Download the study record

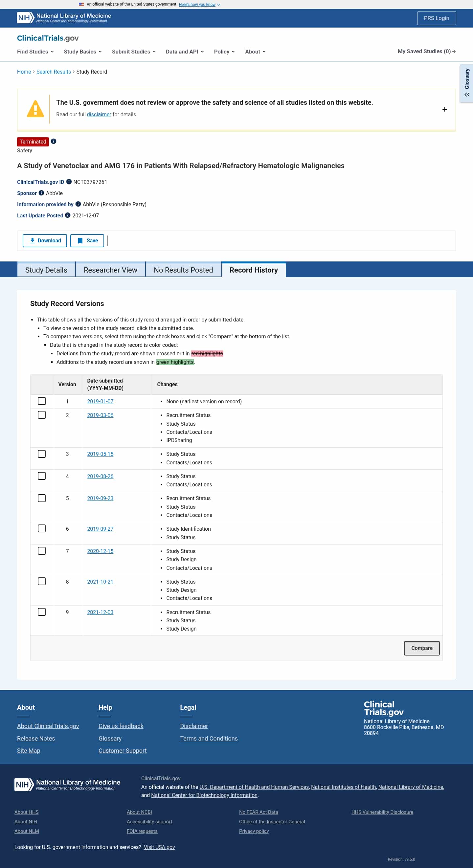coord(45,241)
